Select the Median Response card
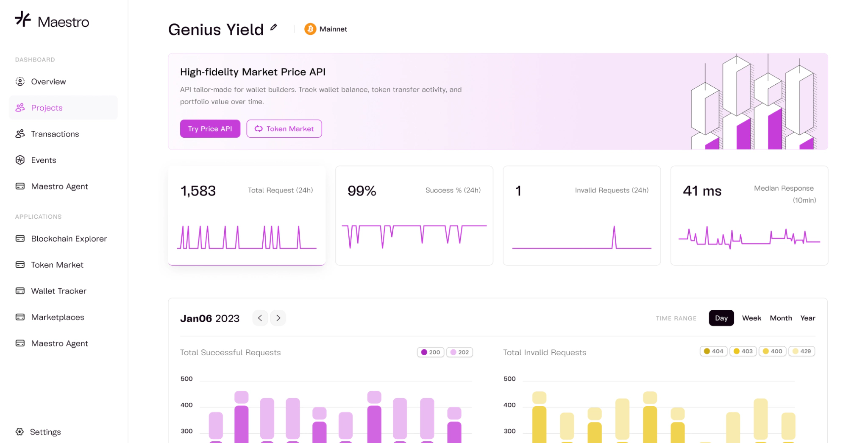The width and height of the screenshot is (868, 443). (749, 215)
